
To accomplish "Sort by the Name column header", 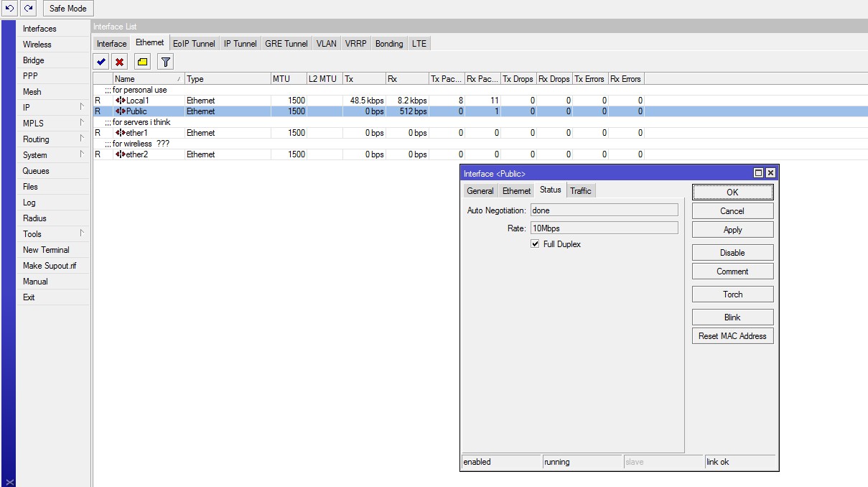I will click(148, 79).
